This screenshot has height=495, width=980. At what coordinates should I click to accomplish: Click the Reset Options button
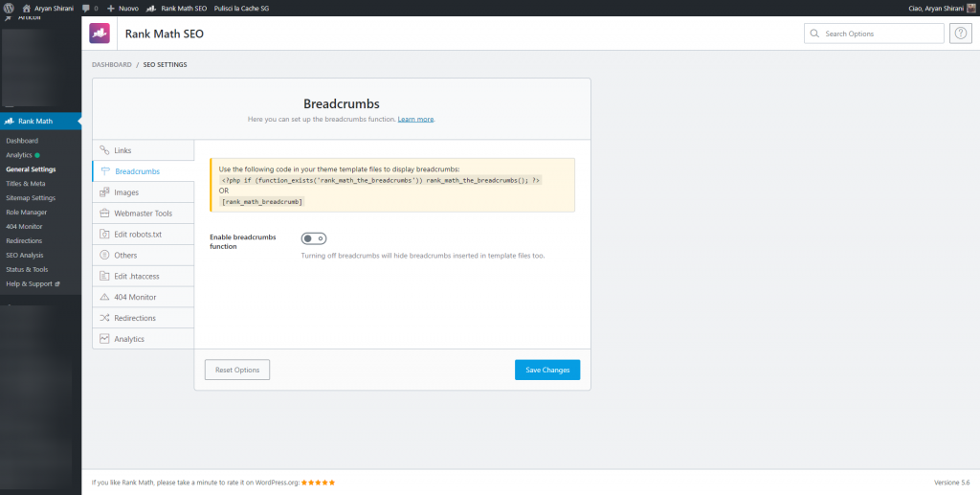click(237, 370)
